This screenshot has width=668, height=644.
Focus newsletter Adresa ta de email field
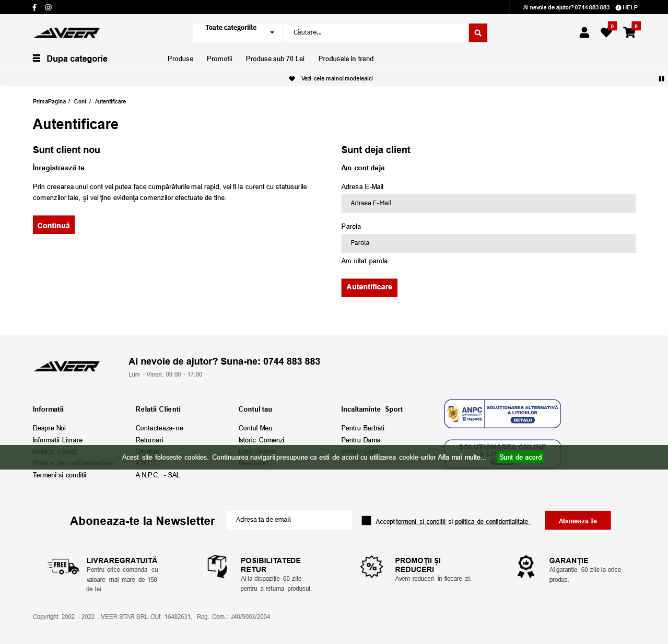pyautogui.click(x=289, y=520)
